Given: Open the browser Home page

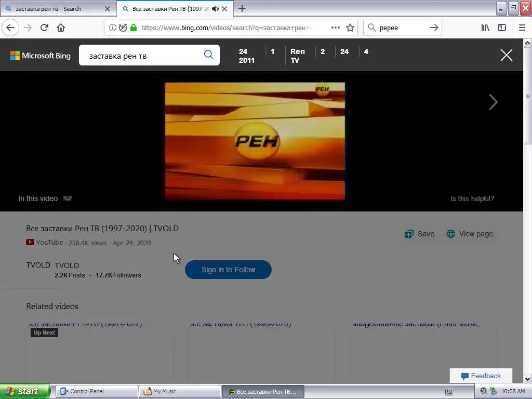Looking at the screenshot, I should pyautogui.click(x=61, y=28).
